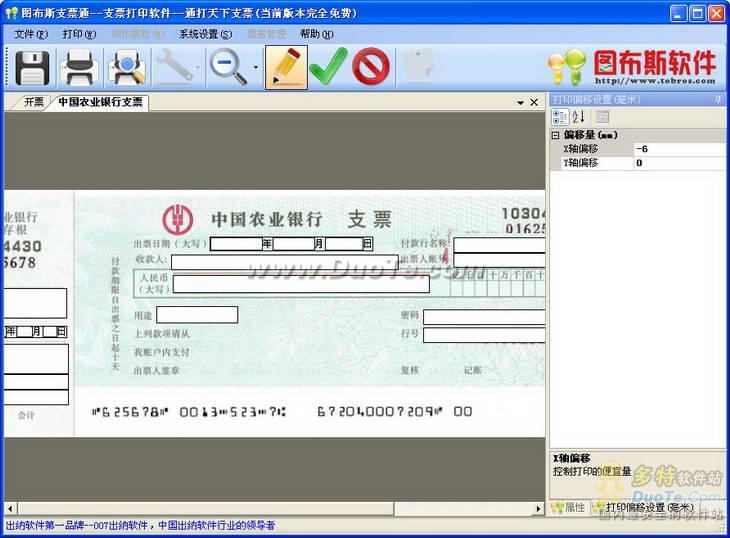
Task: Open the 系统设置(S) menu
Action: click(x=205, y=34)
